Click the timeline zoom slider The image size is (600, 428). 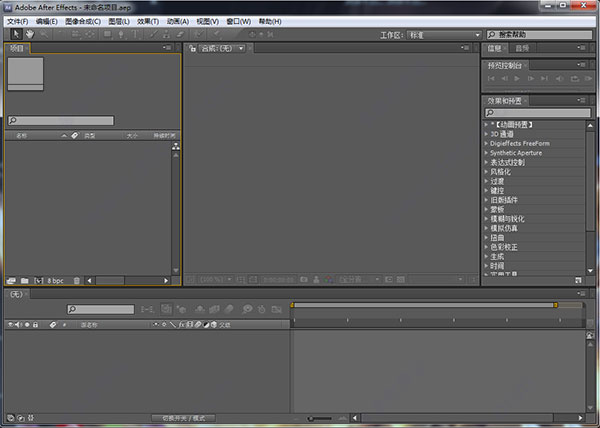click(320, 418)
